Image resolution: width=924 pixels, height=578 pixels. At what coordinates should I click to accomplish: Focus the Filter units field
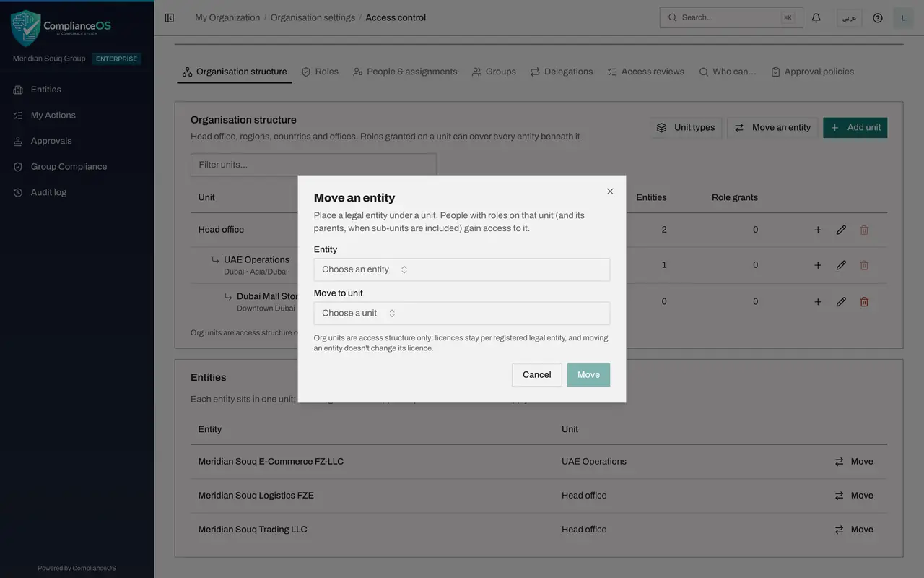pyautogui.click(x=314, y=165)
